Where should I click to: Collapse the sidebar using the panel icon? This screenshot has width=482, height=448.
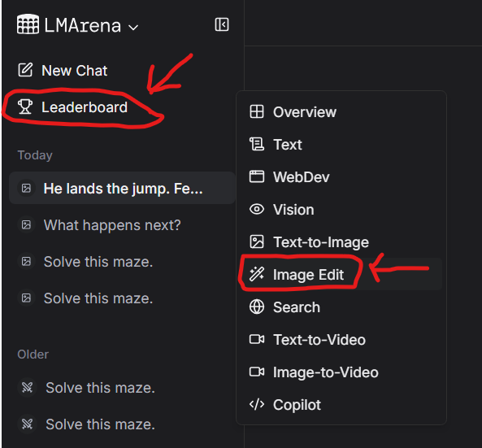pos(222,24)
